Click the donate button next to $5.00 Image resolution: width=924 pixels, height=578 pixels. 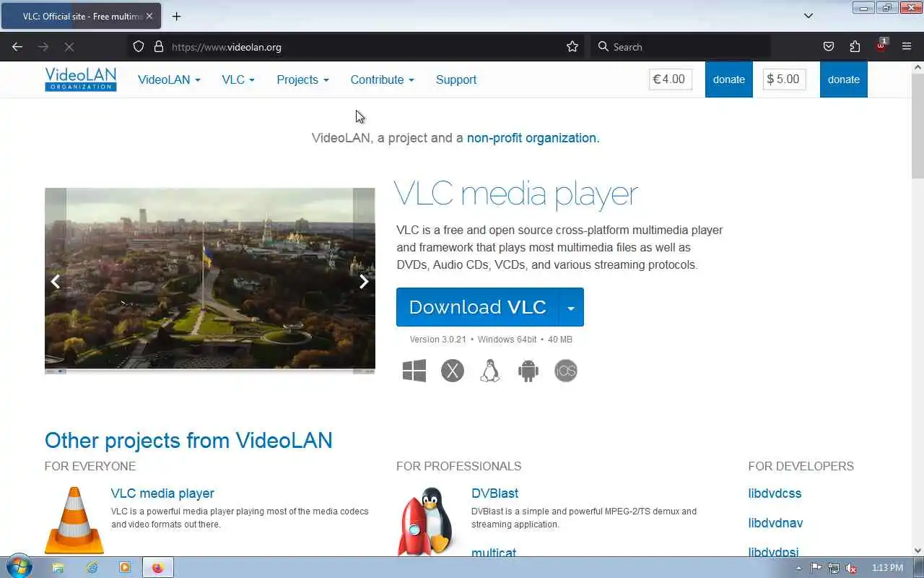(844, 79)
